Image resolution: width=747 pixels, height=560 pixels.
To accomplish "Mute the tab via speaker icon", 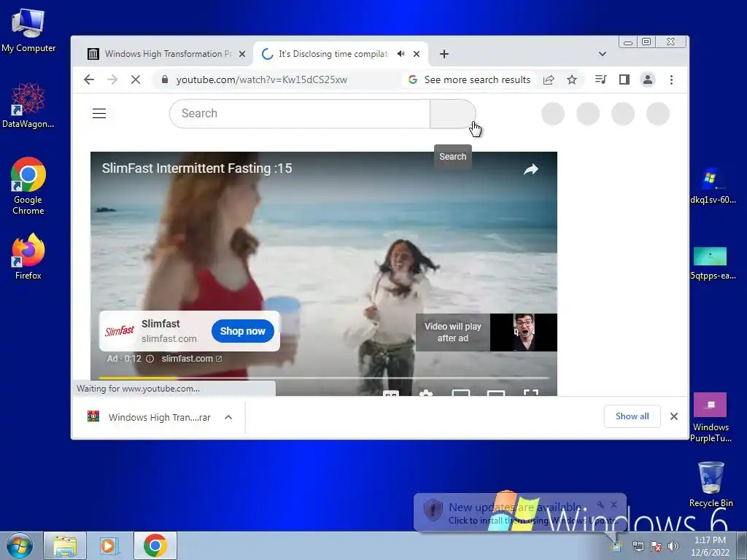I will click(400, 54).
